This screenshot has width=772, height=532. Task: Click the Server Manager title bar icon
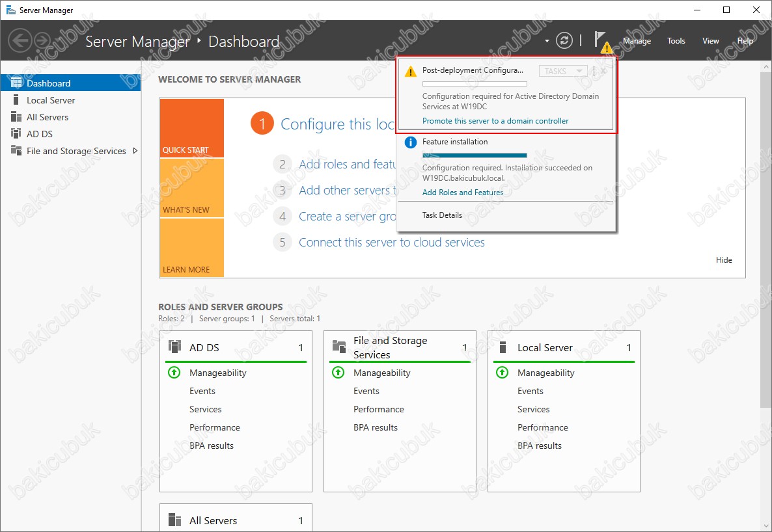point(10,10)
